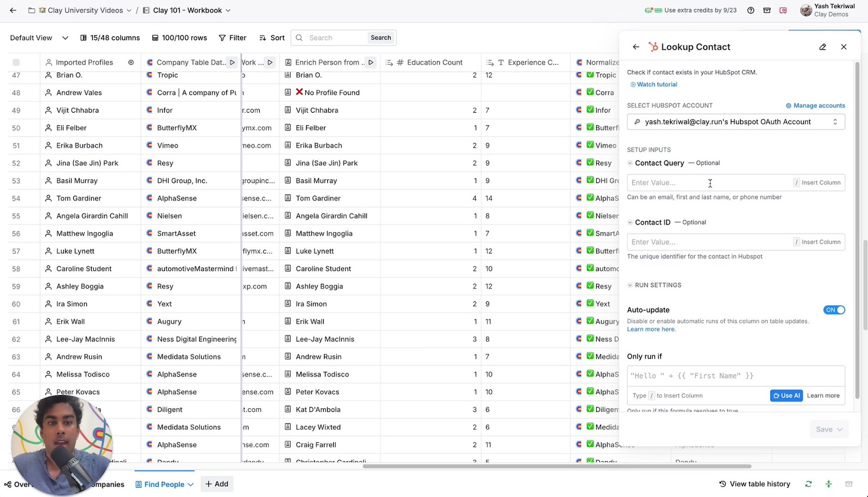Collapse the Contact Query section
Image resolution: width=868 pixels, height=497 pixels.
(630, 163)
